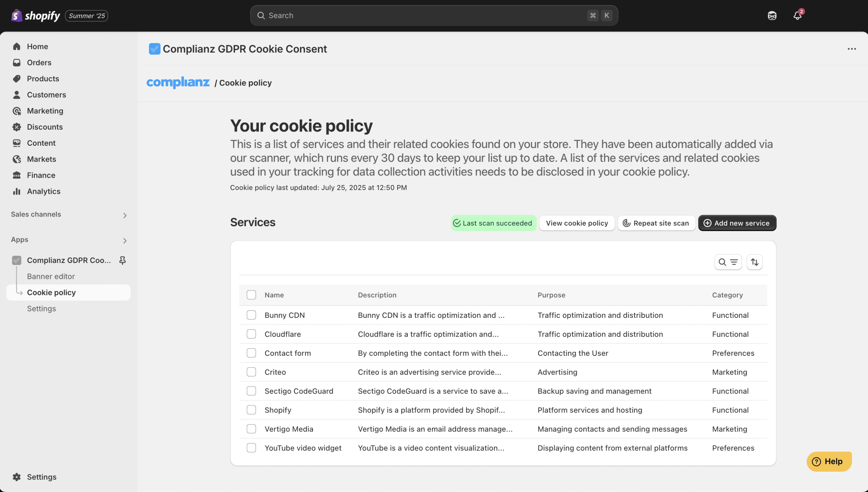This screenshot has height=492, width=868.
Task: Tick the select-all checkbox in table header
Action: pos(251,295)
